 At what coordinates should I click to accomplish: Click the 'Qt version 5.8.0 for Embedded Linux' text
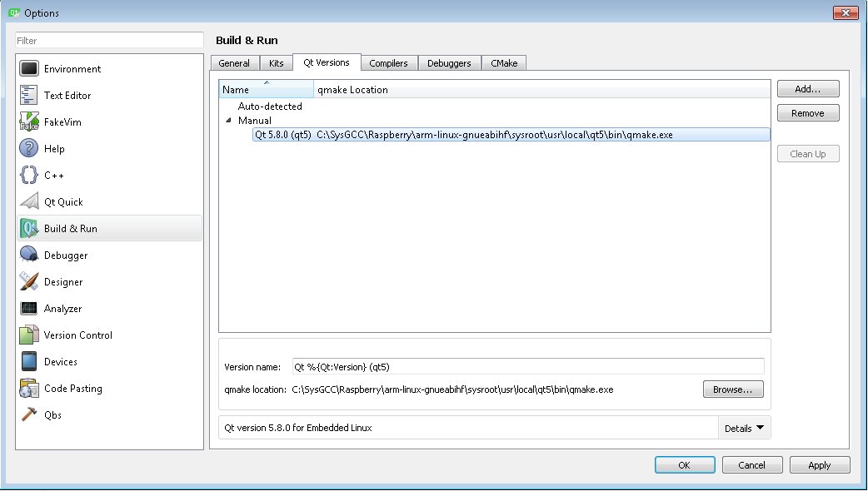(x=298, y=428)
